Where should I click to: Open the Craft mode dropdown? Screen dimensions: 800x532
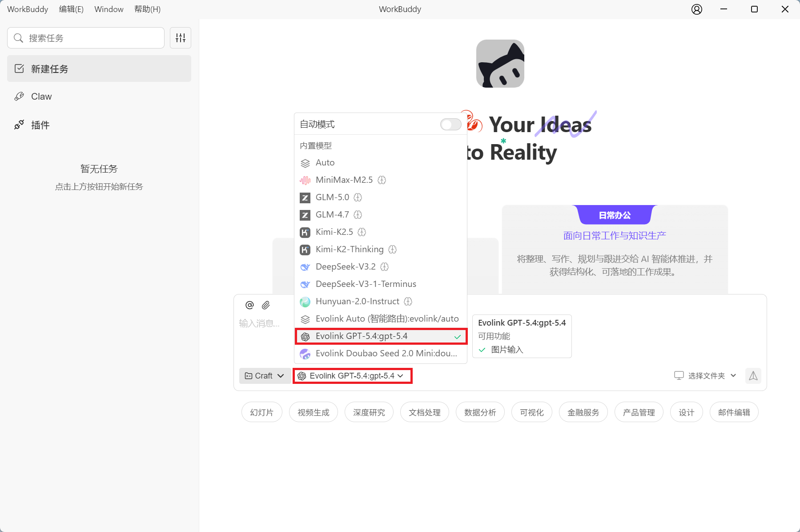tap(265, 376)
